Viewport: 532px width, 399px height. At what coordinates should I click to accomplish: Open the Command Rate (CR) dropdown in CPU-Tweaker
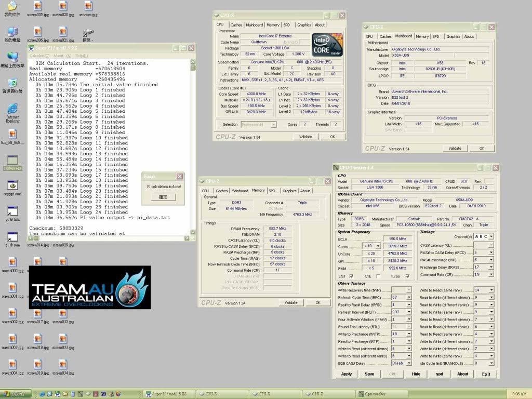[491, 274]
